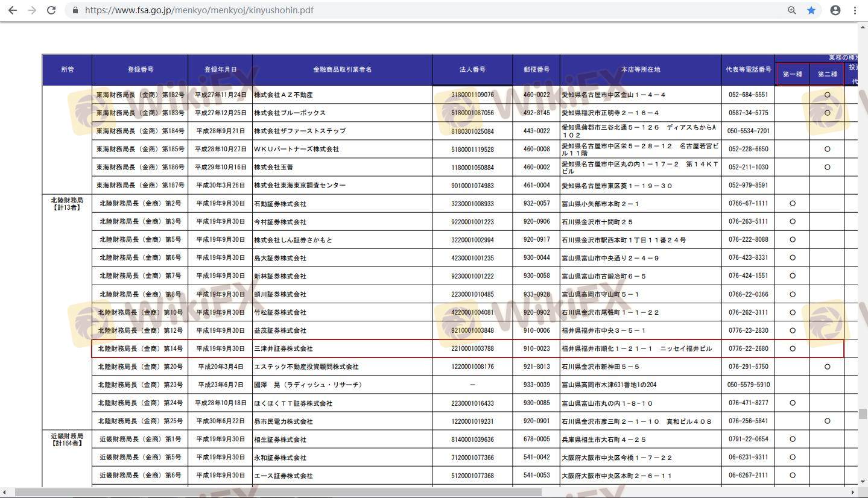Screen dimensions: 868x498
Task: Click the 第一種 column header
Action: point(792,74)
